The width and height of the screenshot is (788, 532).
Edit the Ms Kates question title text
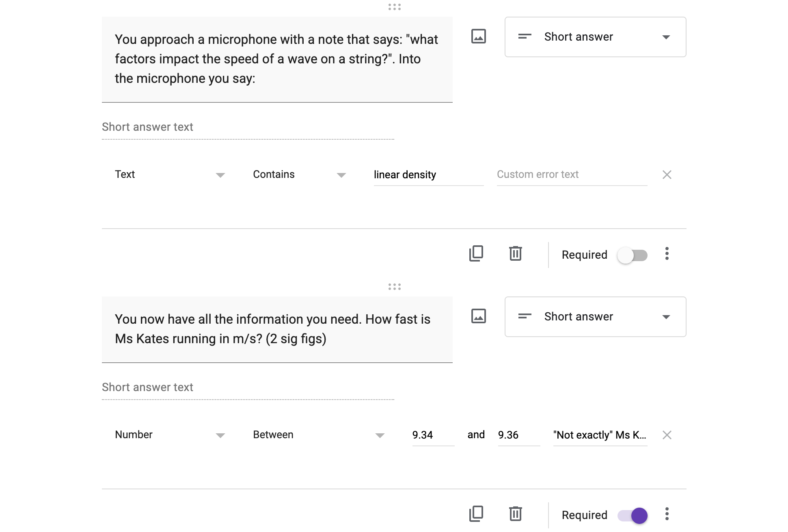(x=277, y=329)
